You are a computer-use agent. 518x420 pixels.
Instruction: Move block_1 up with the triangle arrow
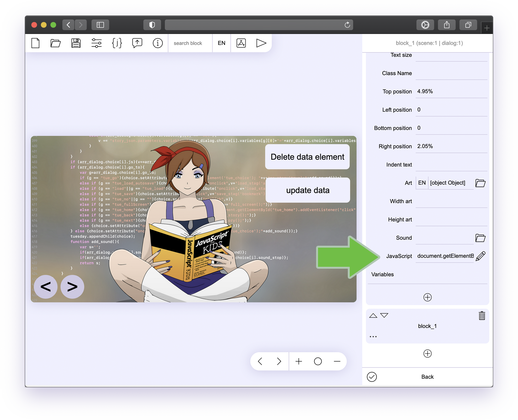pyautogui.click(x=373, y=316)
